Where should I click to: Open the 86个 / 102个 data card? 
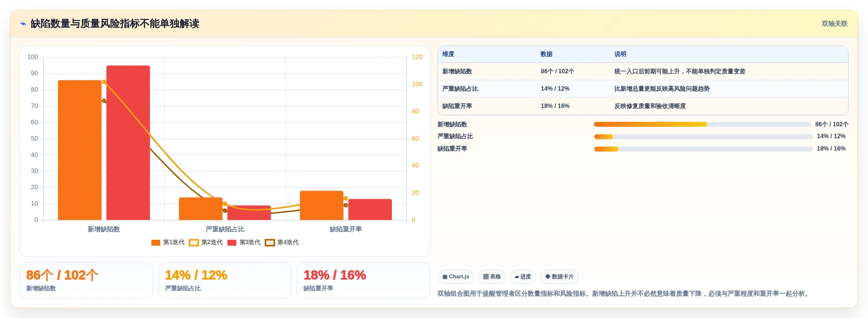(86, 280)
